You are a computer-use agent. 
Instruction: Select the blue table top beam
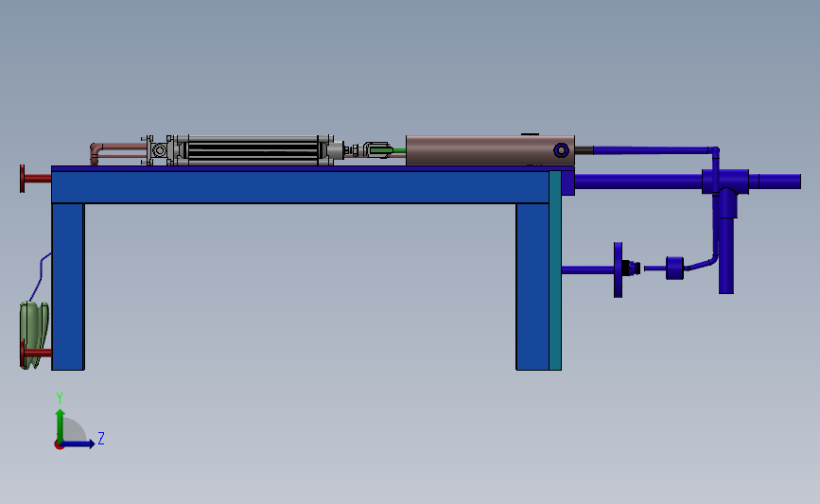(x=300, y=186)
